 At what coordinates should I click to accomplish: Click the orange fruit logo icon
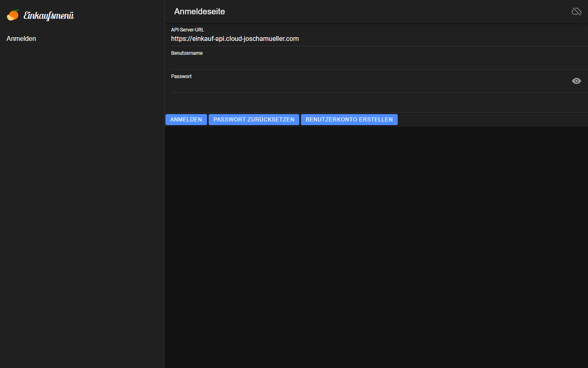(13, 15)
